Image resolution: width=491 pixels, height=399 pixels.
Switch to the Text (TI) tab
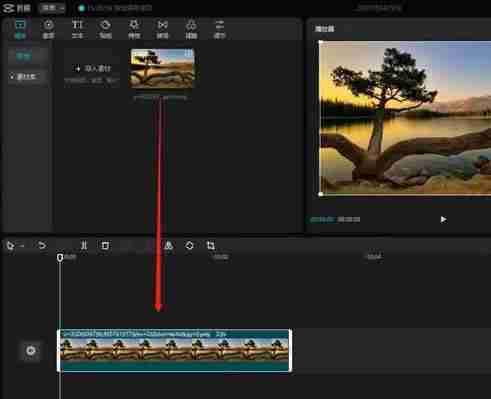tap(77, 29)
